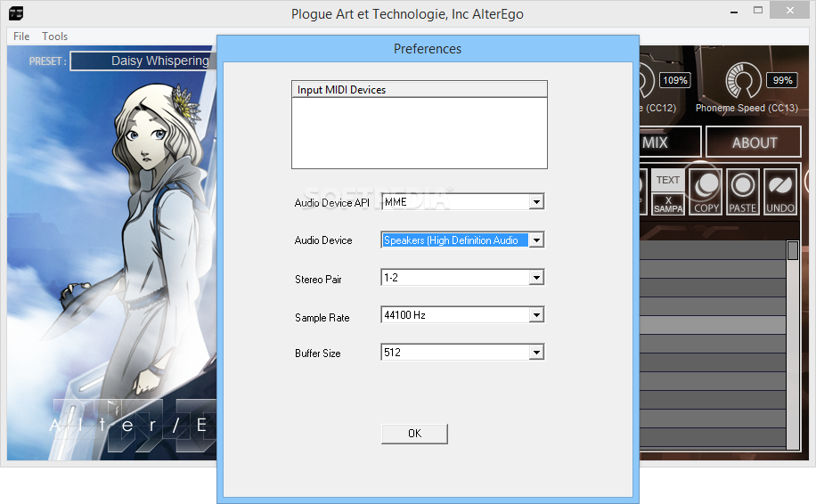Click the 99% Phoneme Speed value box
Viewport: 816px width, 504px height.
pos(782,80)
